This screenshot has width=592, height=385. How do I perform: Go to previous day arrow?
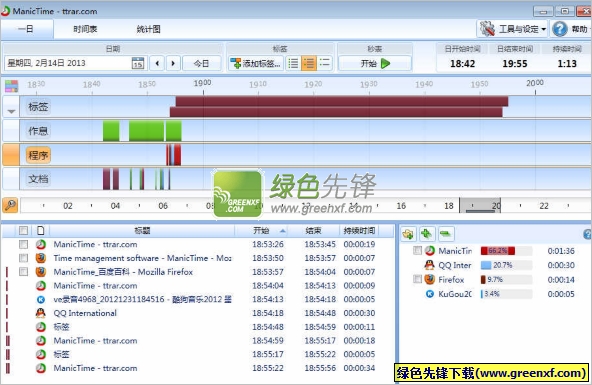[157, 63]
